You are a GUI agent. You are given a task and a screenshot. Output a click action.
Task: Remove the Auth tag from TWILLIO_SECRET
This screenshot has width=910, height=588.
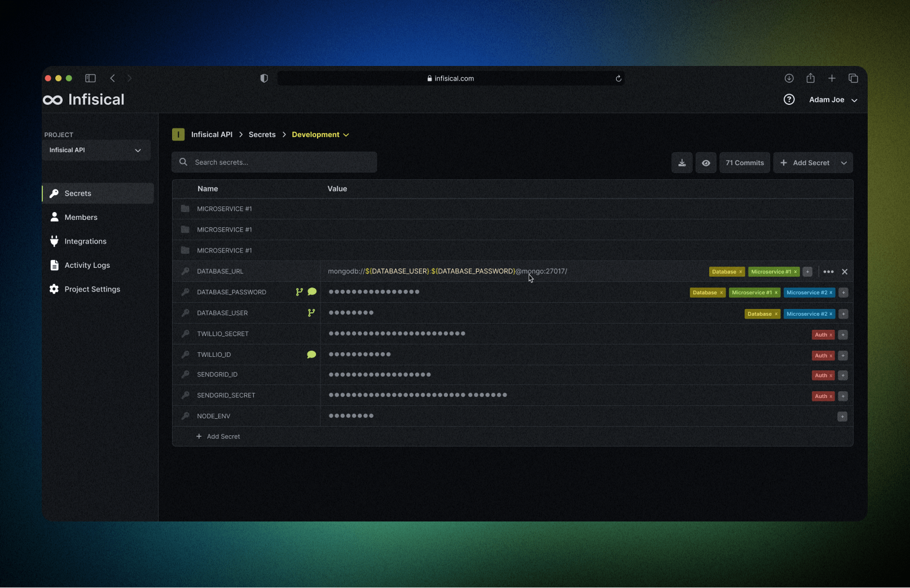[830, 335]
